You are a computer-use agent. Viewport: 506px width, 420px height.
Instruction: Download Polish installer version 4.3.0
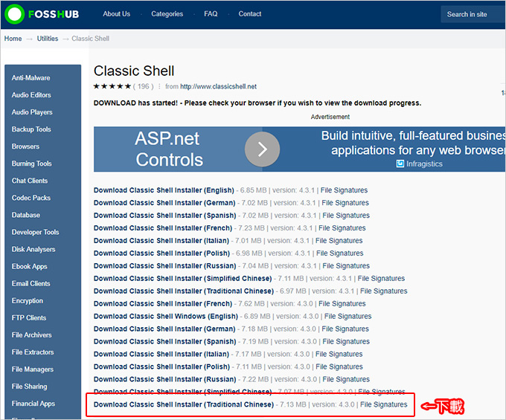click(161, 366)
